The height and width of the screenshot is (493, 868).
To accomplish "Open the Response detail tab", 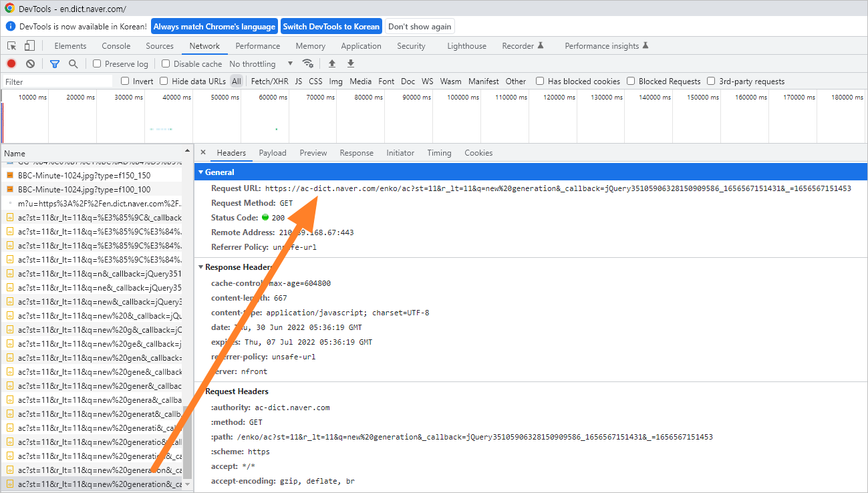I will pyautogui.click(x=357, y=153).
